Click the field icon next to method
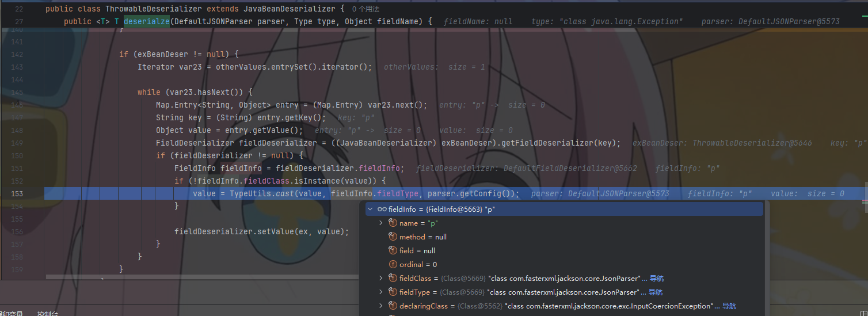Screen dimensions: 868x316 [393, 237]
